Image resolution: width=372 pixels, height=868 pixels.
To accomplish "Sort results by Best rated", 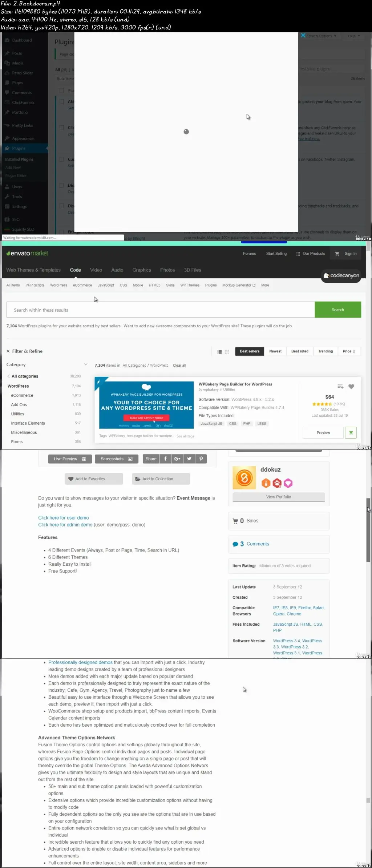I will [x=300, y=351].
